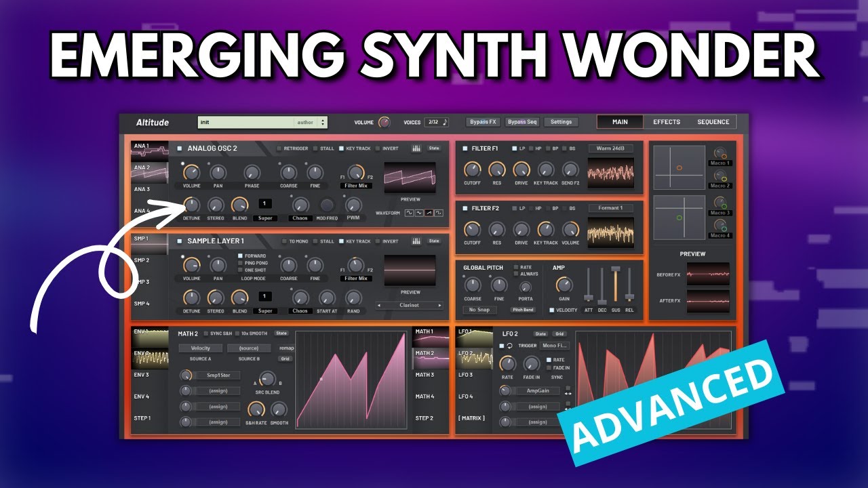Viewport: 868px width, 488px height.
Task: Select Ping Pong loop mode
Action: 240,263
